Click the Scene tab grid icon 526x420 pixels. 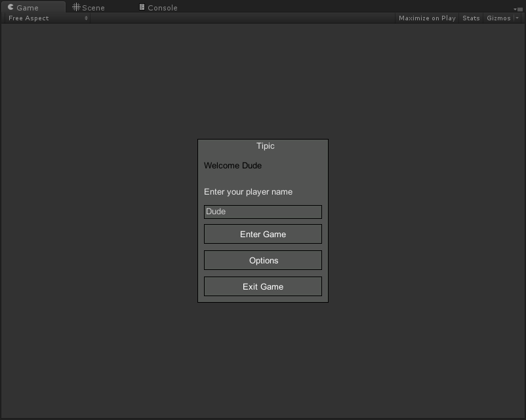point(76,7)
